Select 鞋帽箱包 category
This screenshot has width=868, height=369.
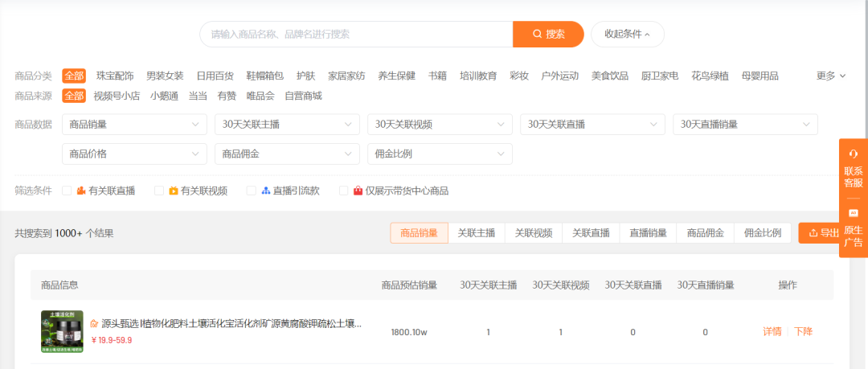[265, 76]
